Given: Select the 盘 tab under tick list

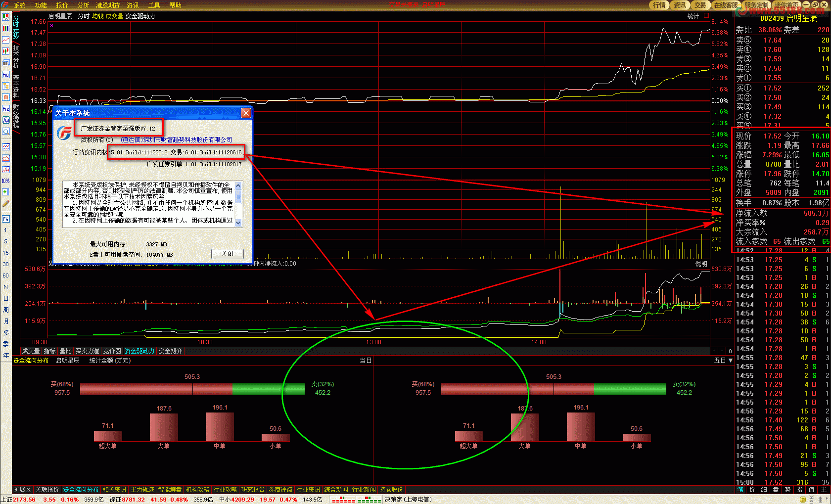Looking at the screenshot, I should [776, 490].
